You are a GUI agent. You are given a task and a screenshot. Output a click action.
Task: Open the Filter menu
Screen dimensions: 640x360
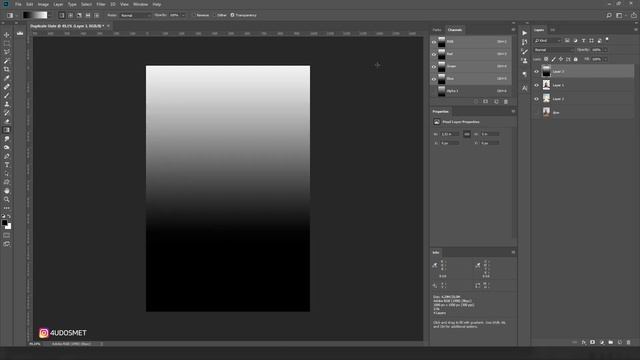tap(101, 4)
